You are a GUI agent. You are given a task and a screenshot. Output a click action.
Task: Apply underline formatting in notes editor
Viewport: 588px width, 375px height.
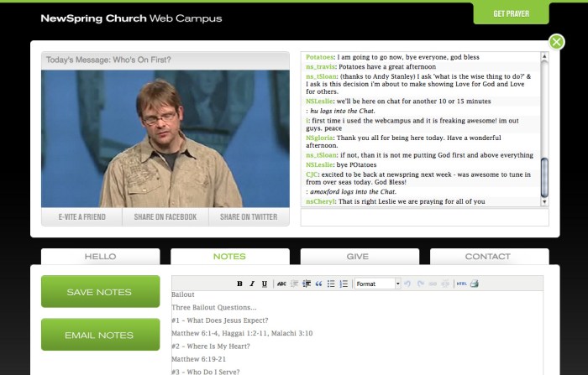pos(265,284)
